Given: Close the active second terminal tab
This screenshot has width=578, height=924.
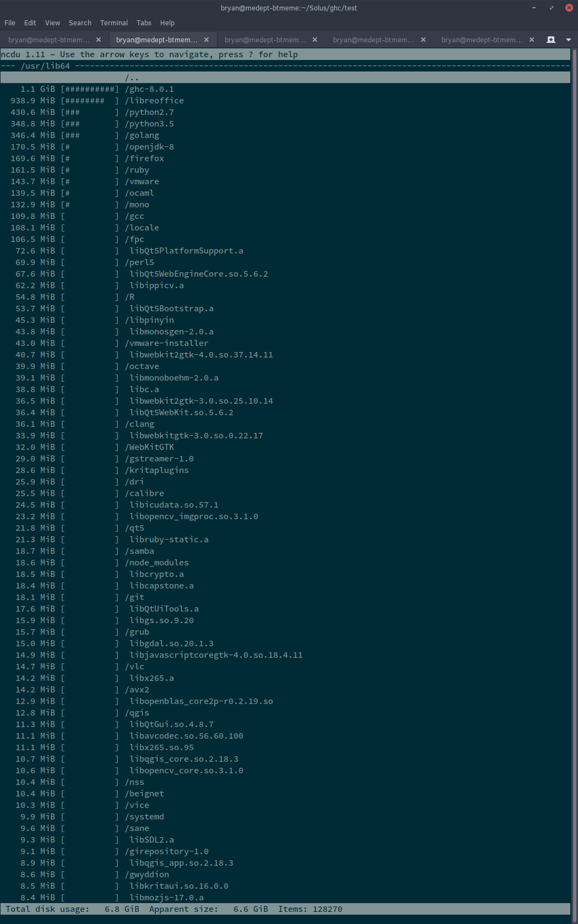Looking at the screenshot, I should click(x=206, y=40).
